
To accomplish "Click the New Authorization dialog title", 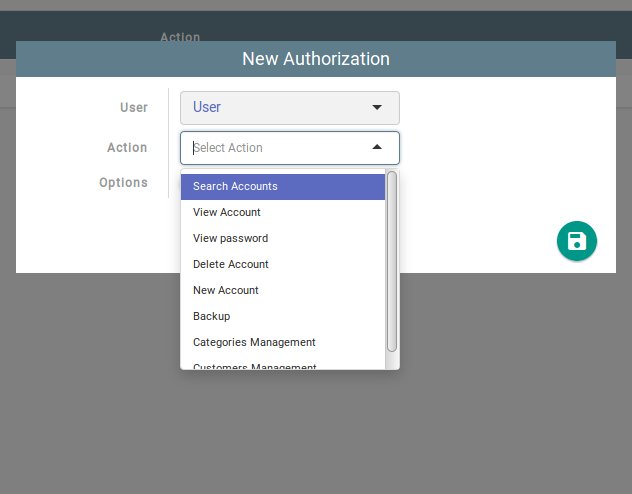I will [x=316, y=59].
